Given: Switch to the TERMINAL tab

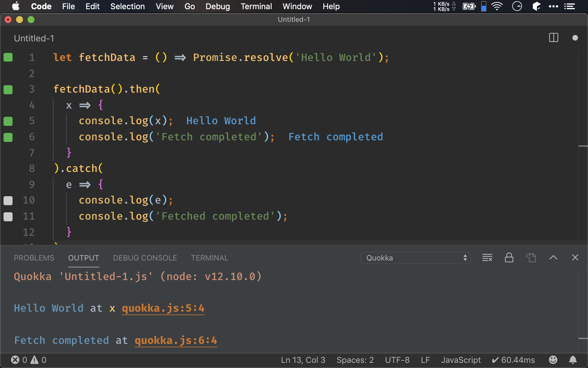Looking at the screenshot, I should pos(209,258).
